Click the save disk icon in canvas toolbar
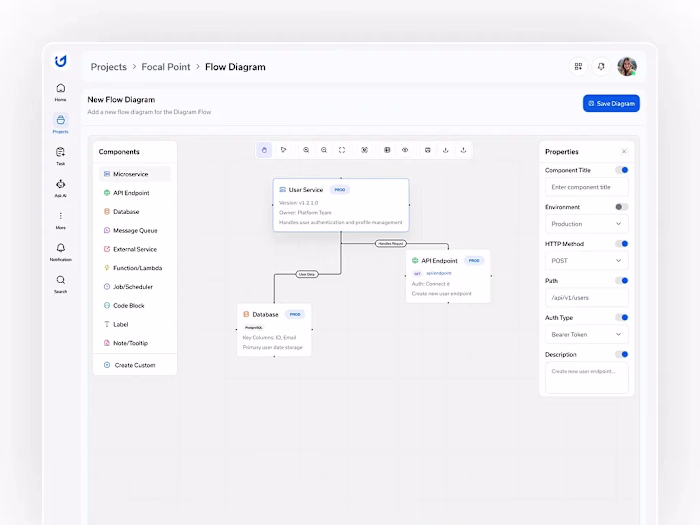The height and width of the screenshot is (525, 700). point(428,150)
